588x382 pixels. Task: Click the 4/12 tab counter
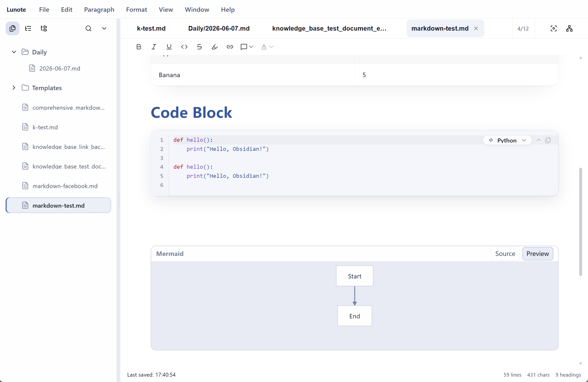pyautogui.click(x=523, y=29)
